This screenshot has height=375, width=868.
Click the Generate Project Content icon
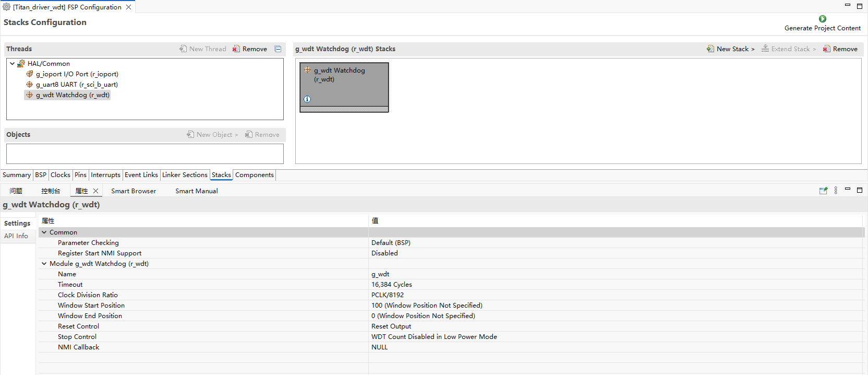point(822,19)
